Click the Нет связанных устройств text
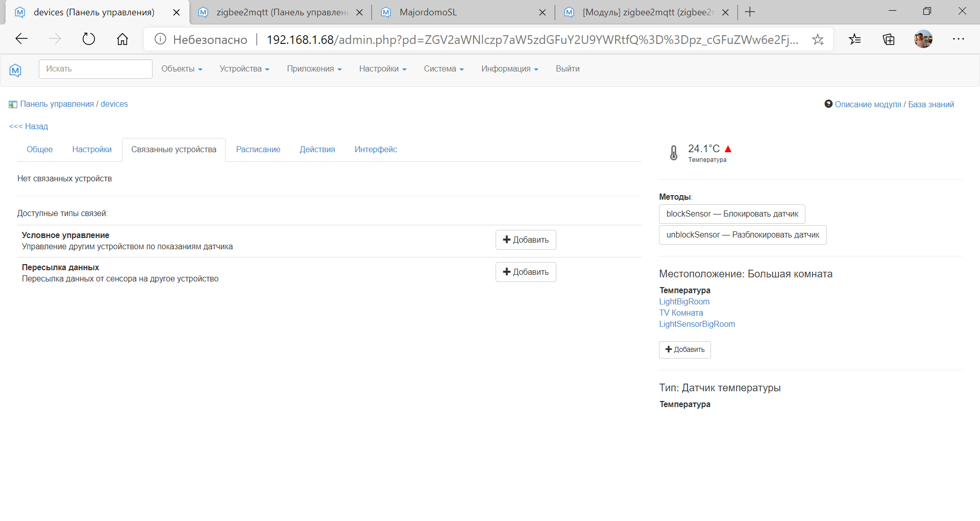Viewport: 980px width, 521px height. click(64, 179)
